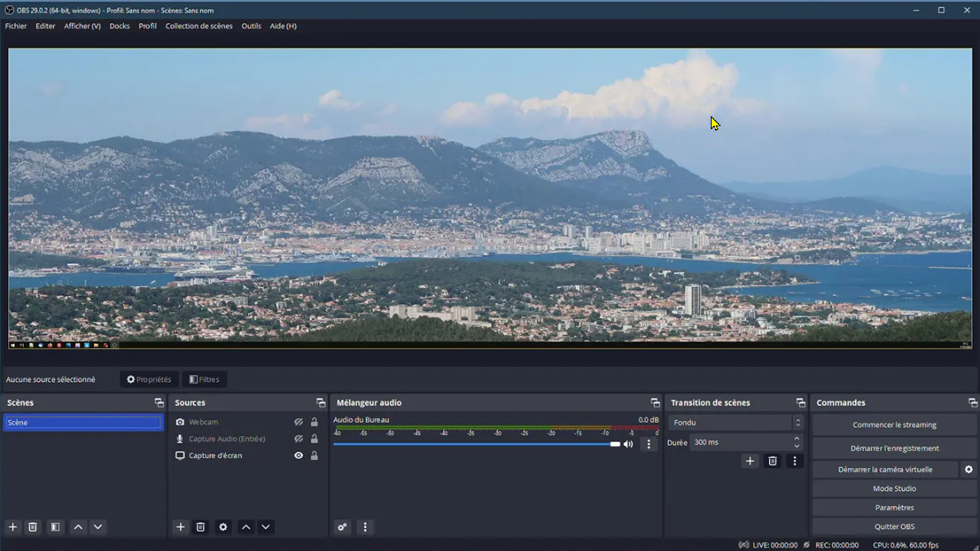Image resolution: width=980 pixels, height=551 pixels.
Task: Add a new source with plus icon
Action: coord(181,527)
